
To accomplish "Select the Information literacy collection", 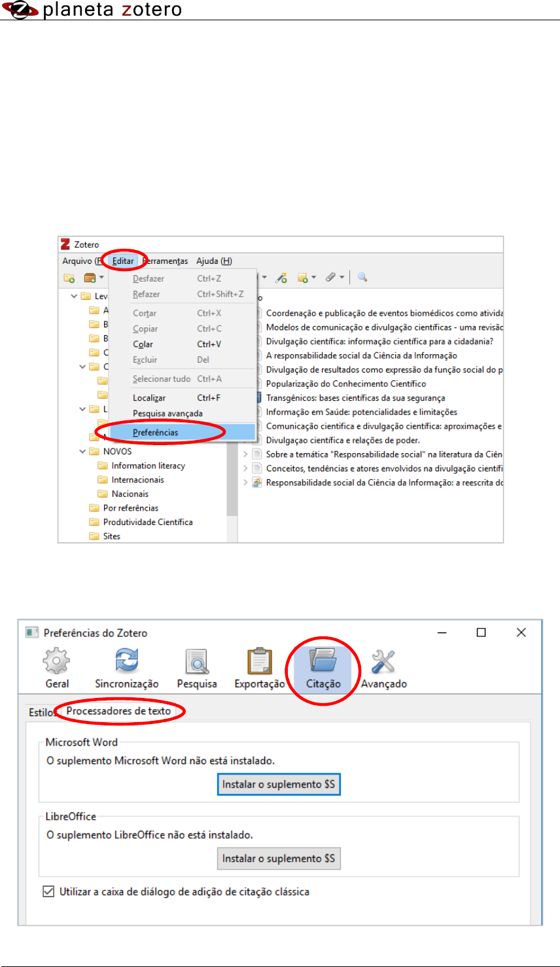I will pos(148,465).
